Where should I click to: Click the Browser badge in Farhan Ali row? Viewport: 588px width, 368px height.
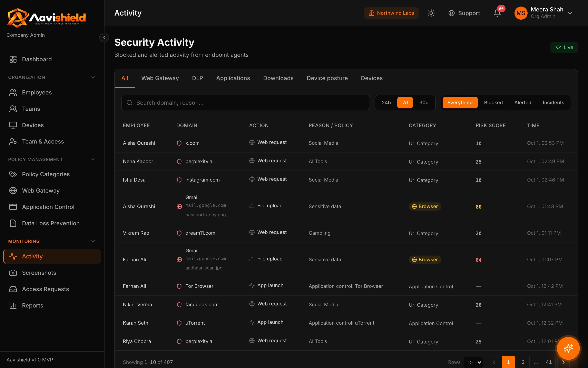tap(425, 259)
